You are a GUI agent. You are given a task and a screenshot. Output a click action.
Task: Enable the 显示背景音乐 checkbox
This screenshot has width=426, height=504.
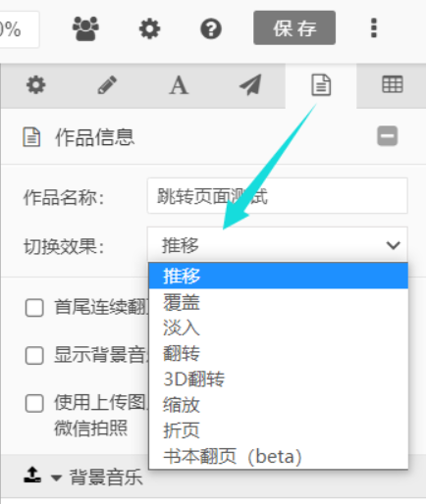coord(34,355)
